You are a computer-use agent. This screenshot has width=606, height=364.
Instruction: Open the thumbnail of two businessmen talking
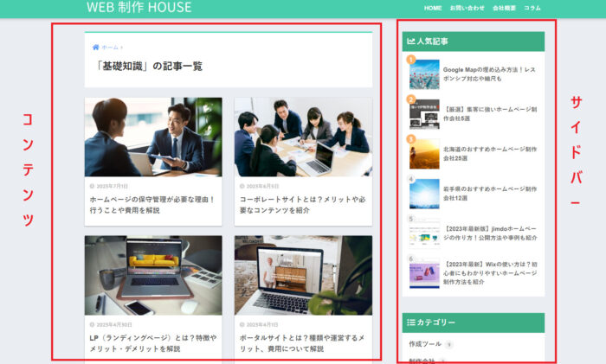coord(153,137)
